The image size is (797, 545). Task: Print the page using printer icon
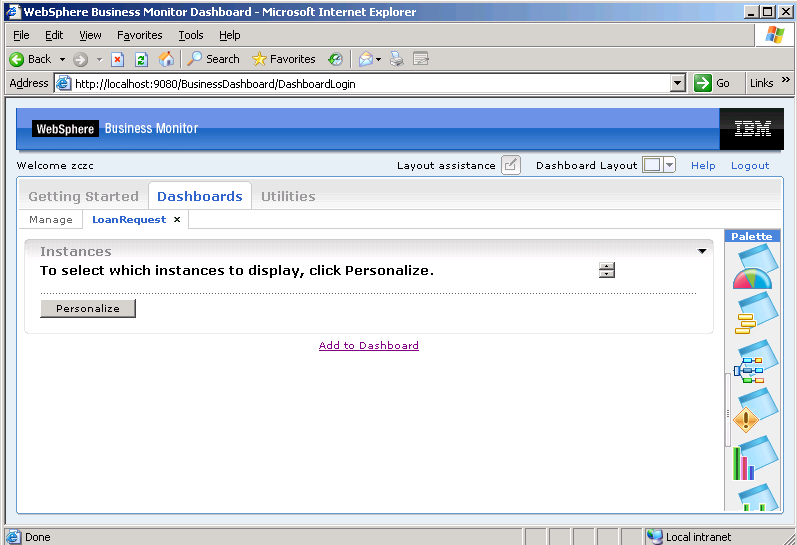tap(397, 59)
